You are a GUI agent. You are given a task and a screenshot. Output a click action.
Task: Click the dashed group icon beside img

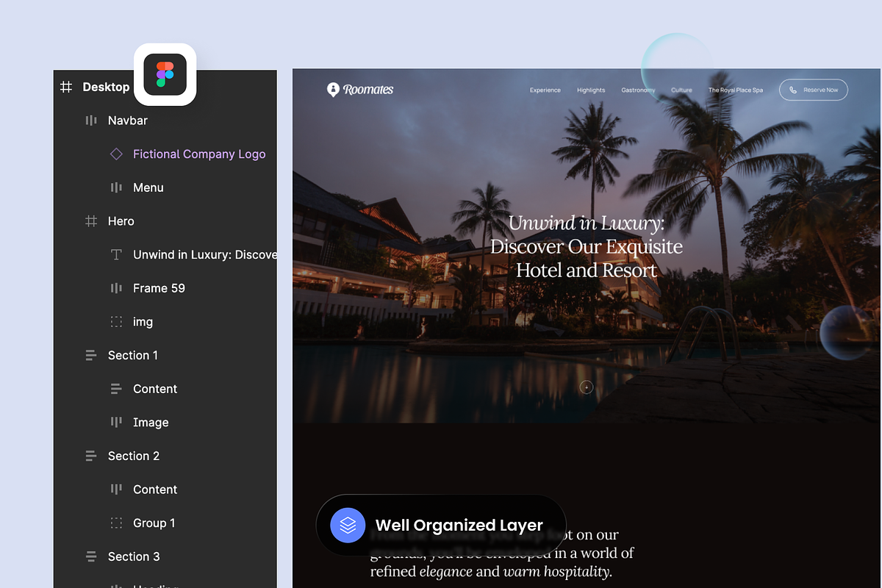tap(116, 322)
